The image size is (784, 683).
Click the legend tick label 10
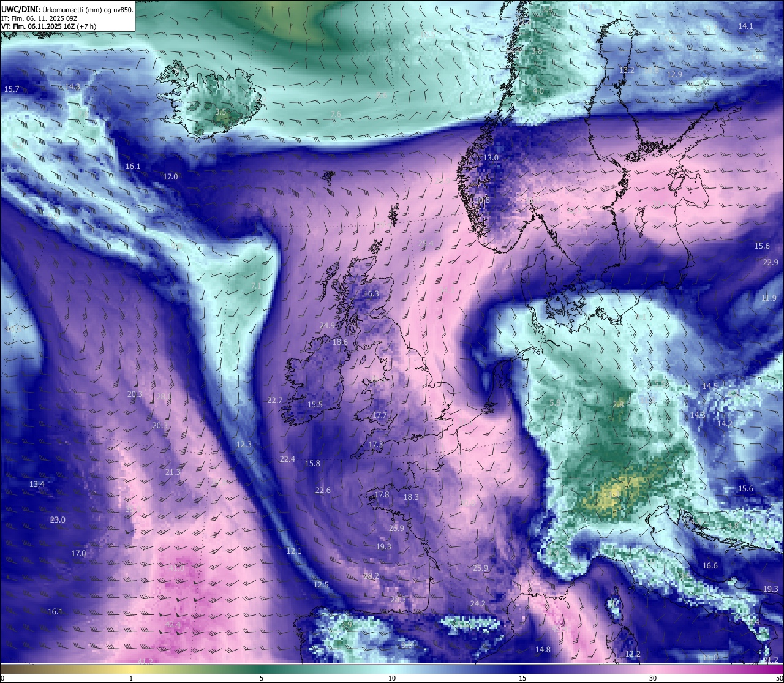click(392, 678)
